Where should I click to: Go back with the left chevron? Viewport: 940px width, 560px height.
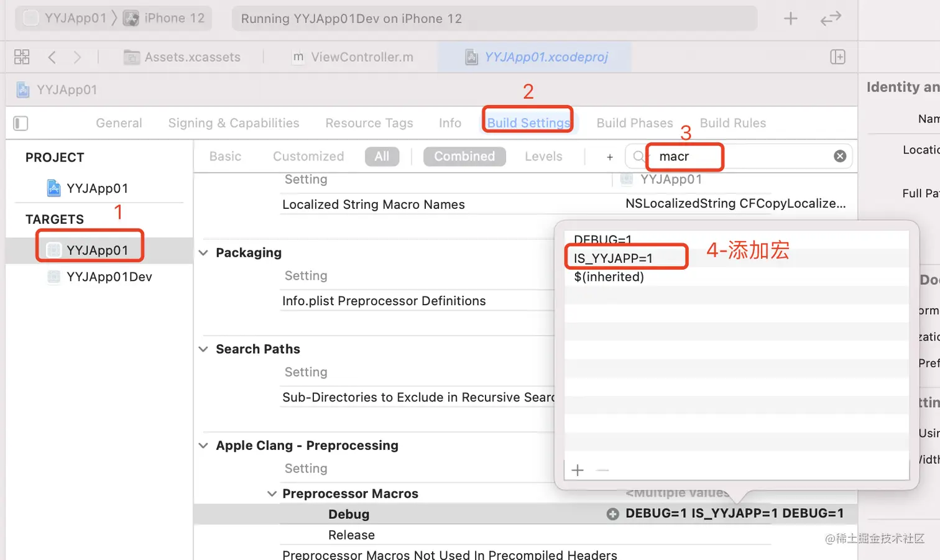click(52, 57)
